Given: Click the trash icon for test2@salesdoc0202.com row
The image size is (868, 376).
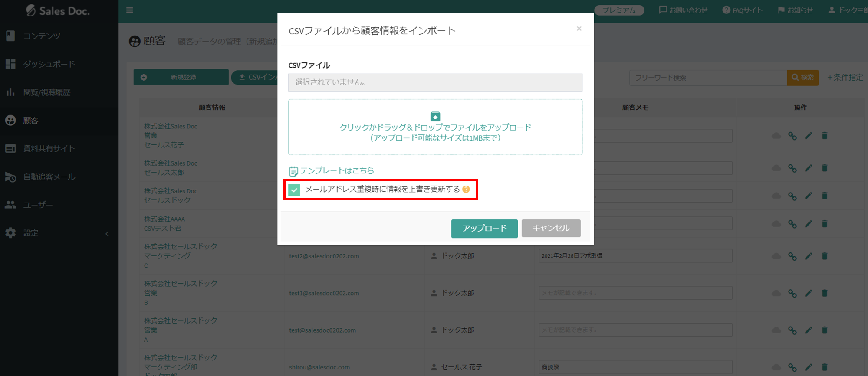Looking at the screenshot, I should (x=824, y=256).
